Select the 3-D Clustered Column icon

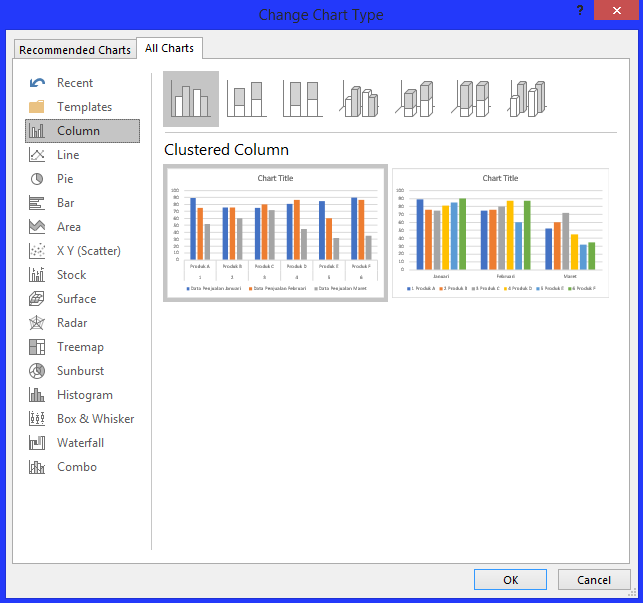click(359, 99)
